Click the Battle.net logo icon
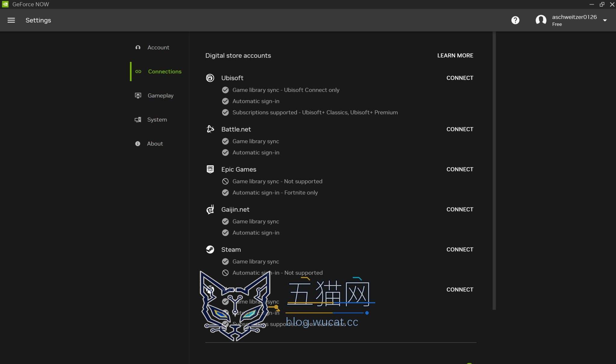This screenshot has height=364, width=616. click(x=210, y=129)
